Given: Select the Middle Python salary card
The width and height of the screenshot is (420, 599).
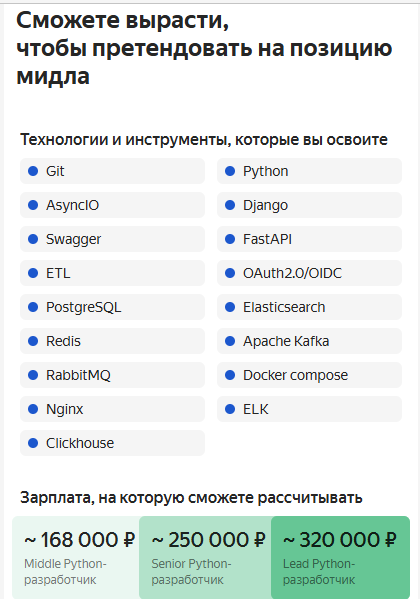Looking at the screenshot, I should click(x=76, y=557).
